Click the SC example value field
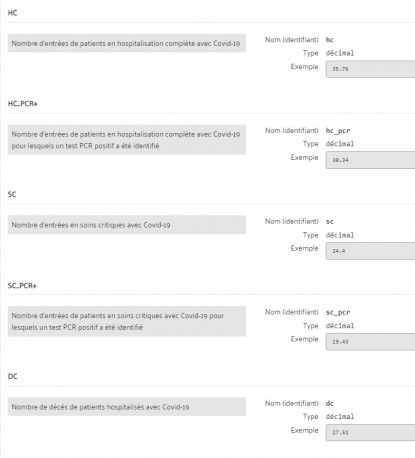 tap(370, 251)
